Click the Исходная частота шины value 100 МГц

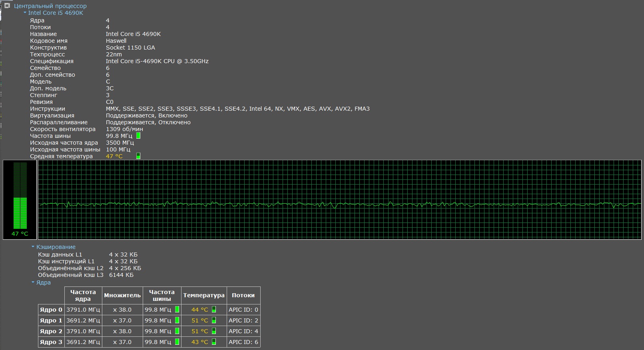click(118, 149)
